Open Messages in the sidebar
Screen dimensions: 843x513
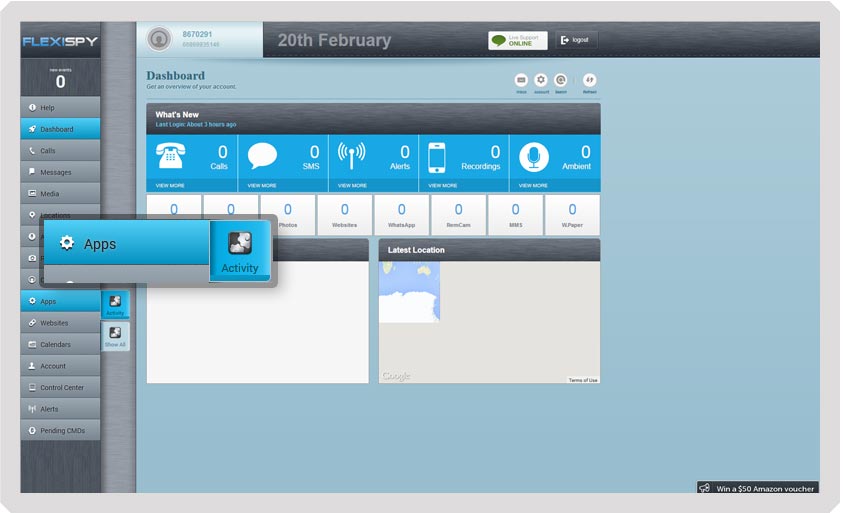[60, 172]
